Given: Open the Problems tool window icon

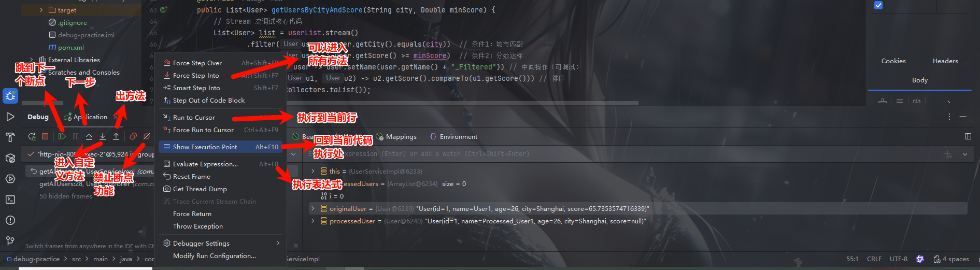Looking at the screenshot, I should tap(10, 220).
